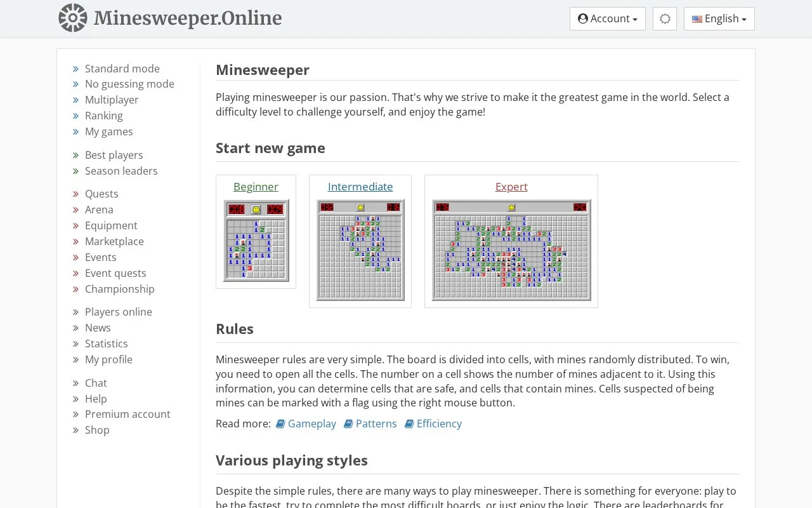This screenshot has height=508, width=812.
Task: Open My games in the sidebar
Action: (x=109, y=131)
